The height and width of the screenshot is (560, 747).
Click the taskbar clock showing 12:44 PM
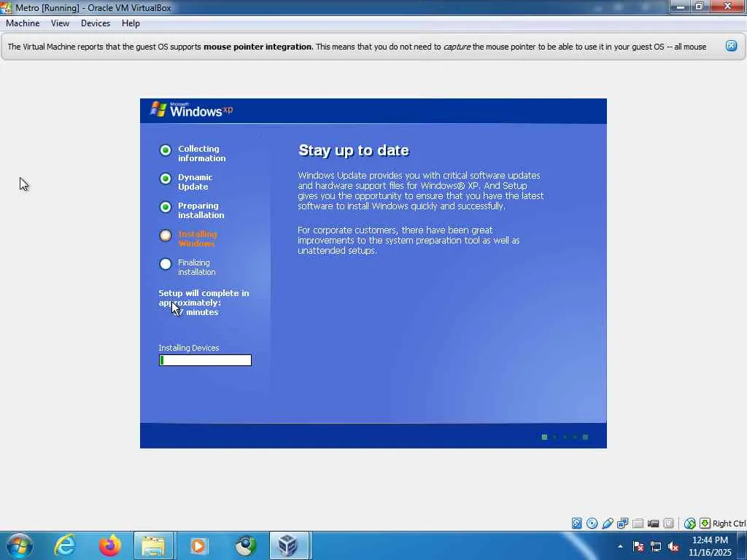(709, 546)
